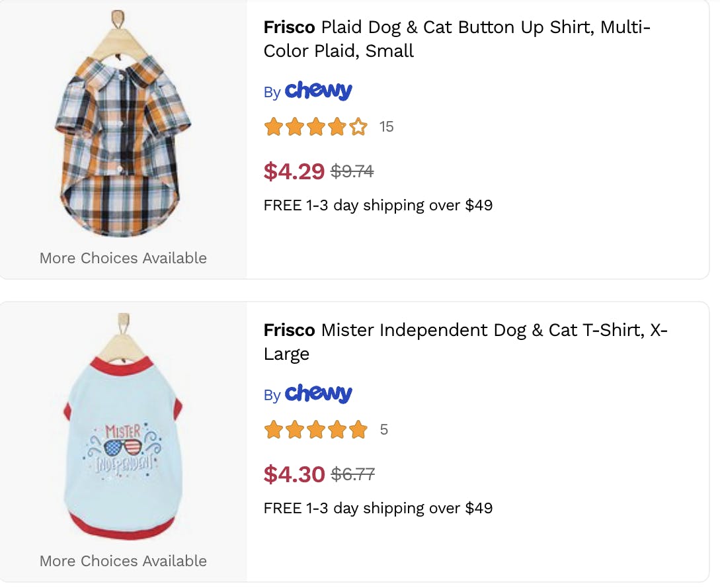The height and width of the screenshot is (588, 720).
Task: Click More Choices Available under the blue t-shirt
Action: click(x=122, y=561)
